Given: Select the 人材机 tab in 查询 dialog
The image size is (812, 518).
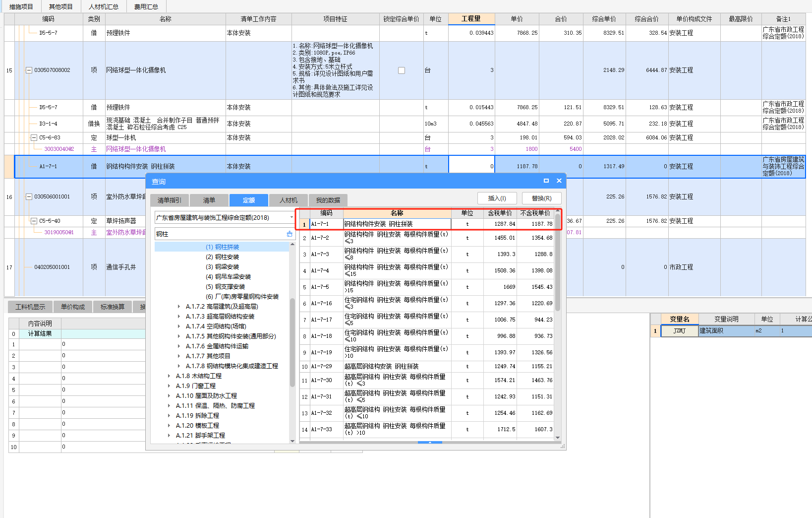Looking at the screenshot, I should tap(289, 200).
